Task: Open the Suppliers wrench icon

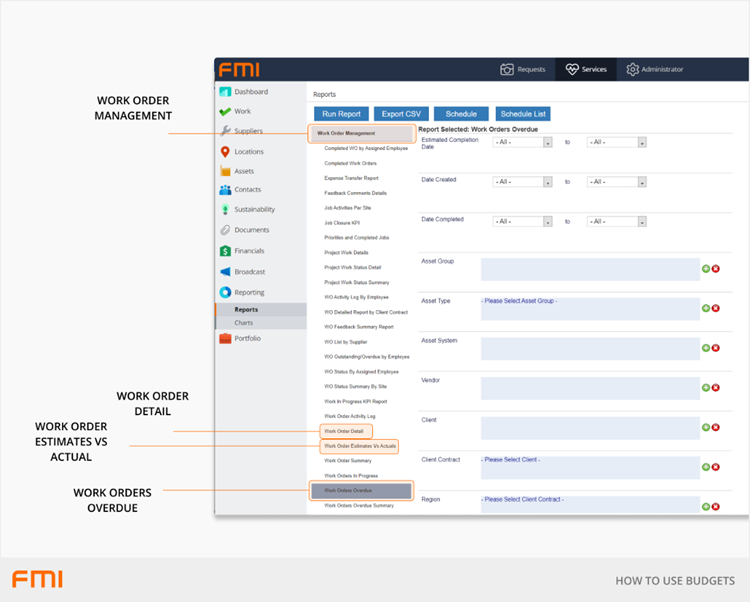Action: (226, 131)
